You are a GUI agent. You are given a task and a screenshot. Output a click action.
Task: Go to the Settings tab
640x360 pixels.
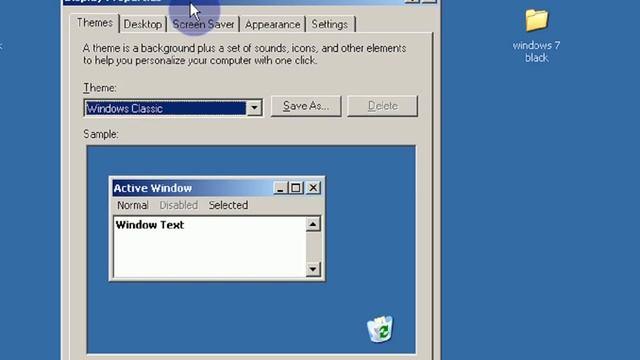click(330, 24)
